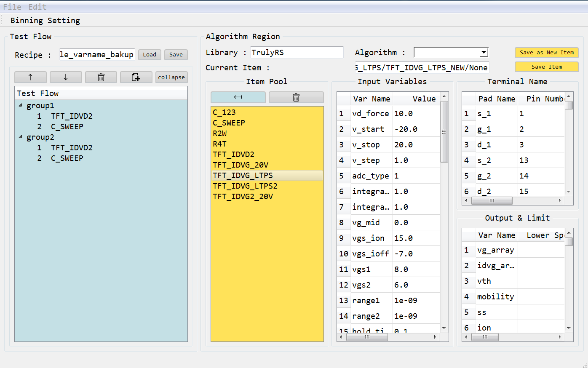Load the recipe
The image size is (588, 368).
(x=150, y=55)
